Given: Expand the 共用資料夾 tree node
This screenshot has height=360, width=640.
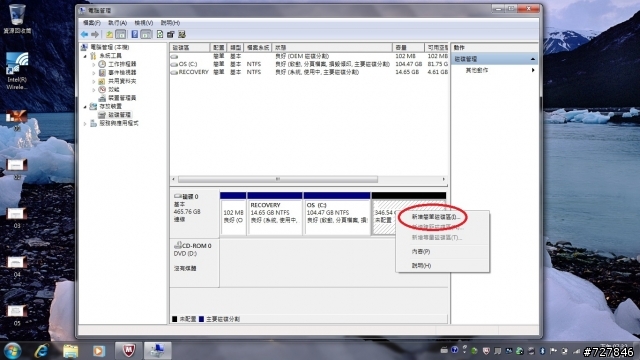Looking at the screenshot, I should pyautogui.click(x=94, y=81).
